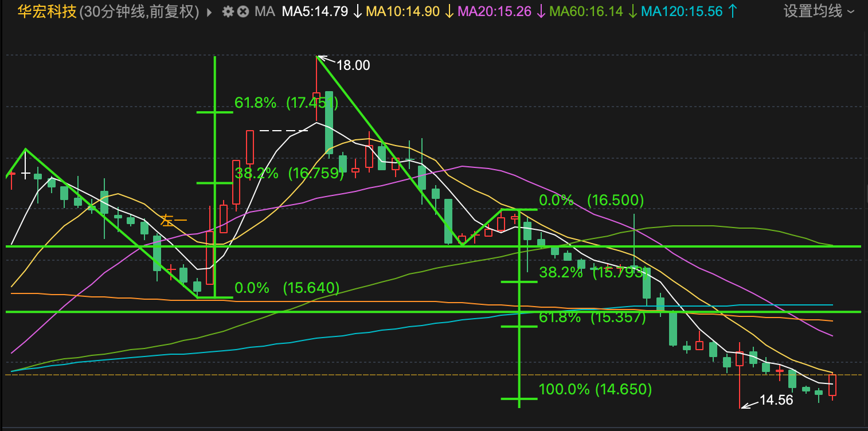
Task: Click the 61.8% (15.357) Fibonacci label
Action: pos(593,317)
